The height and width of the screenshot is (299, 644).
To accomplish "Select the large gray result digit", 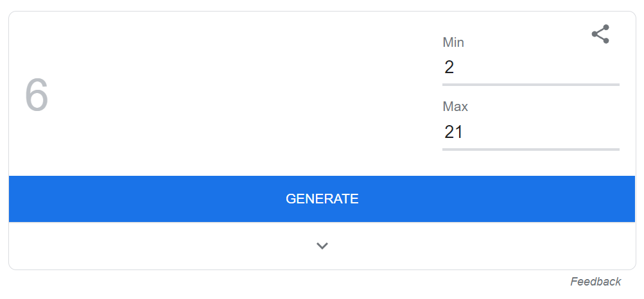I will (37, 96).
